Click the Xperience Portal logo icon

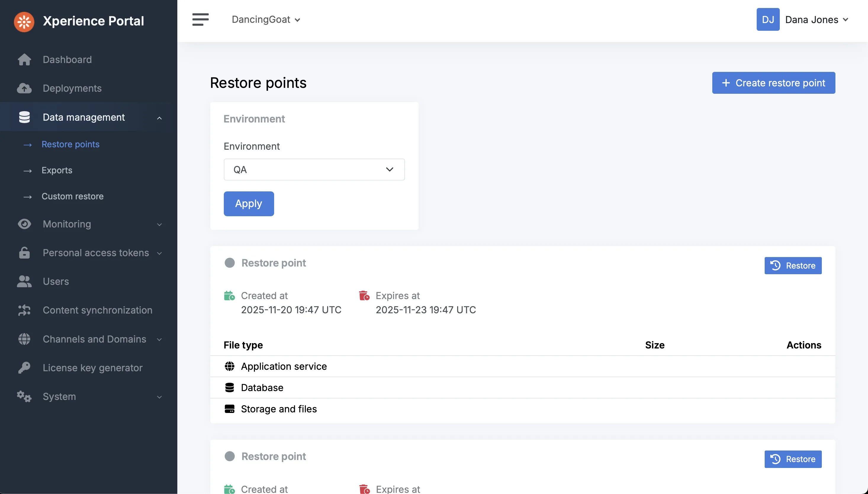pos(24,21)
